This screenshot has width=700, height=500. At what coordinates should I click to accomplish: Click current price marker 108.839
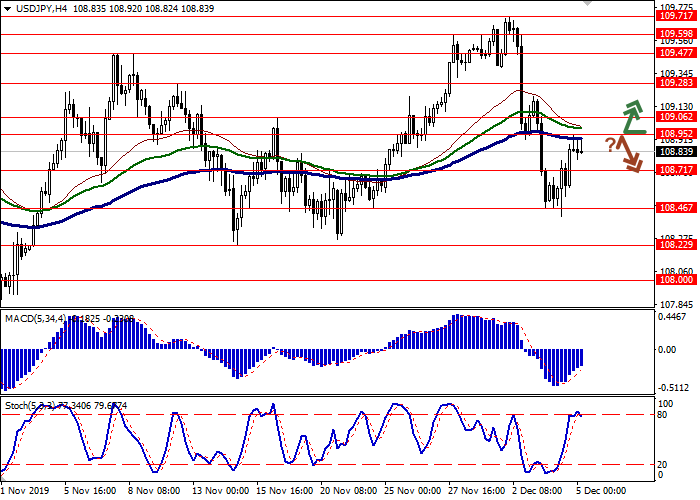675,151
